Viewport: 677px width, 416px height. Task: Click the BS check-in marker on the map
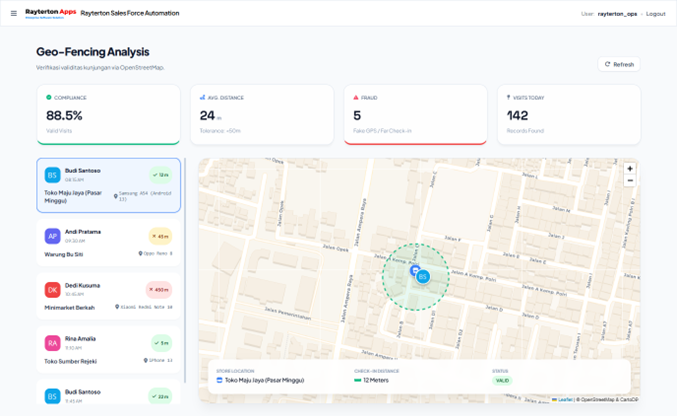(423, 277)
